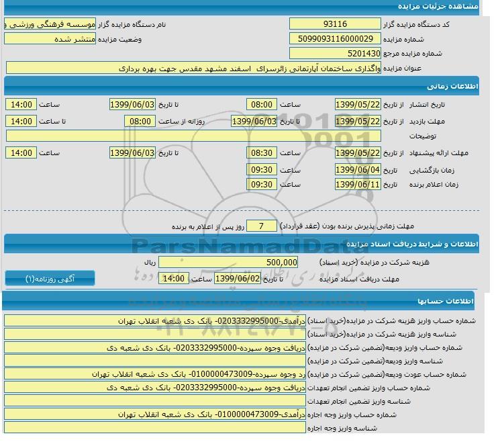
Task: Click empty شناسه واریز وجه اجاره field
Action: pos(155,428)
